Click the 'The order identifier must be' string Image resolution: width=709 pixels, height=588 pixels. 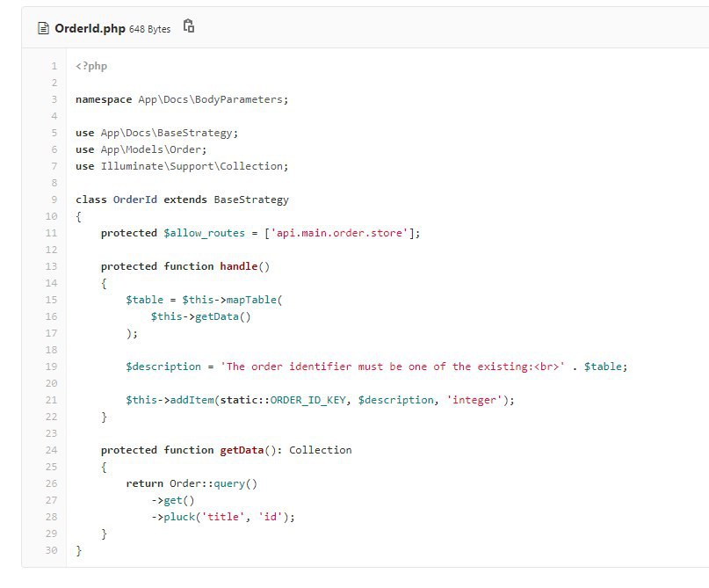[x=393, y=367]
